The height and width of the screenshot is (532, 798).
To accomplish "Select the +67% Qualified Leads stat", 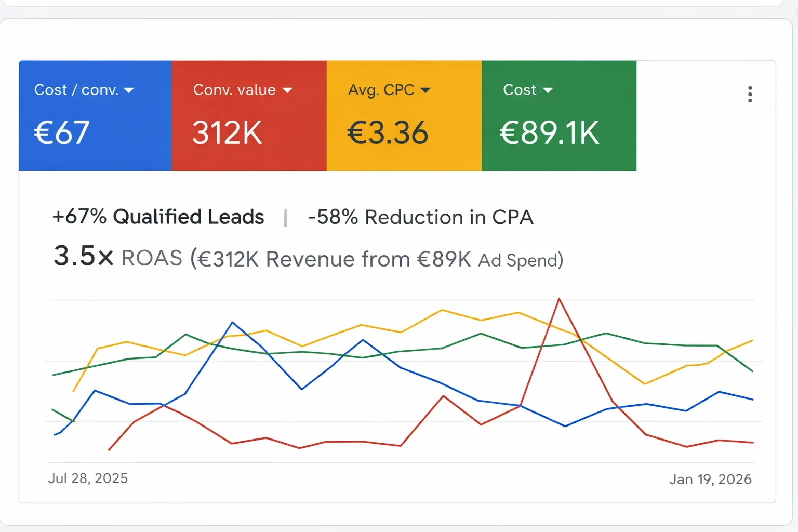I will point(158,217).
